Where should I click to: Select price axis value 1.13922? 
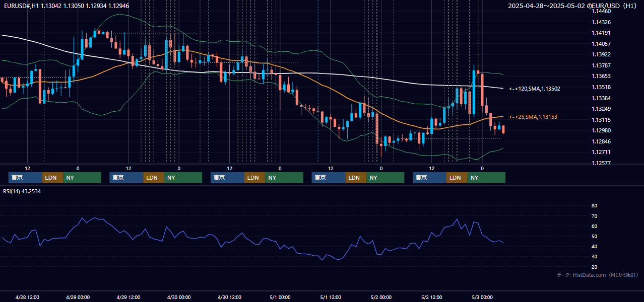tap(601, 54)
